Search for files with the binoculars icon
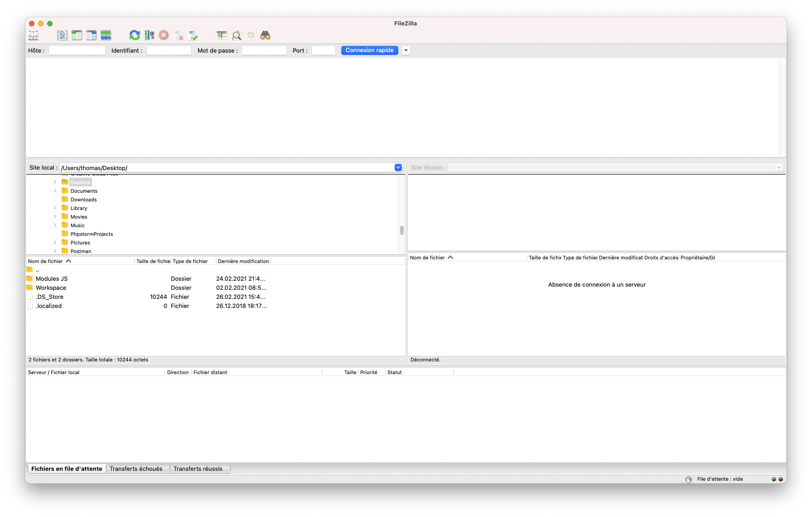The width and height of the screenshot is (812, 517). [x=266, y=35]
